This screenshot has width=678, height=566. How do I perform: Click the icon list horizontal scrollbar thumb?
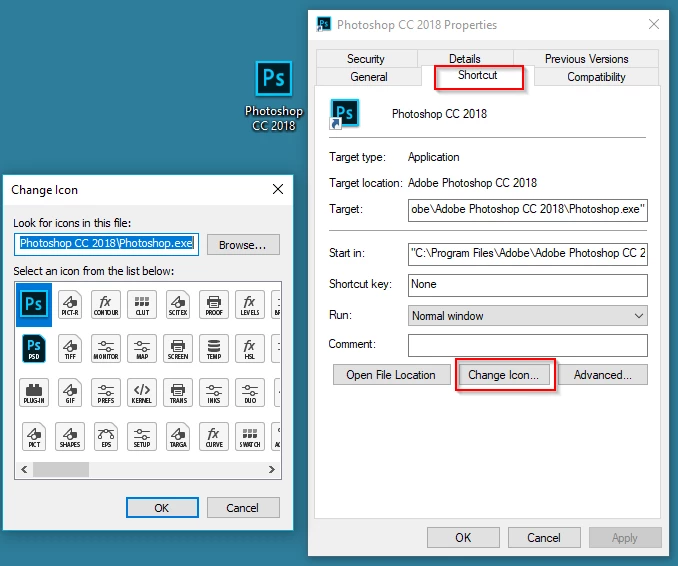coord(61,469)
